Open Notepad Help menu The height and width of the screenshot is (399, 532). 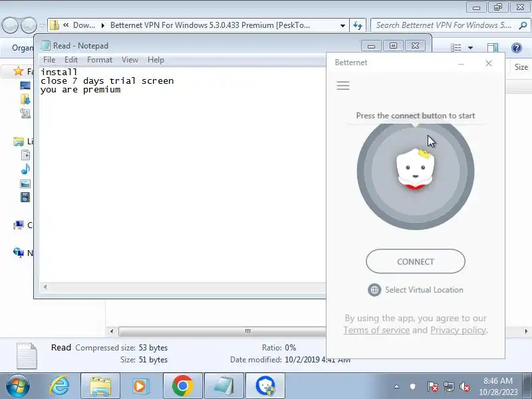tap(156, 60)
